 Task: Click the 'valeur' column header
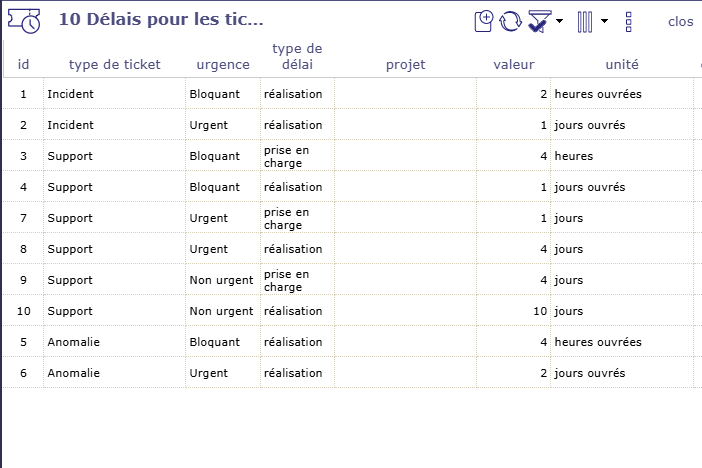(x=514, y=64)
